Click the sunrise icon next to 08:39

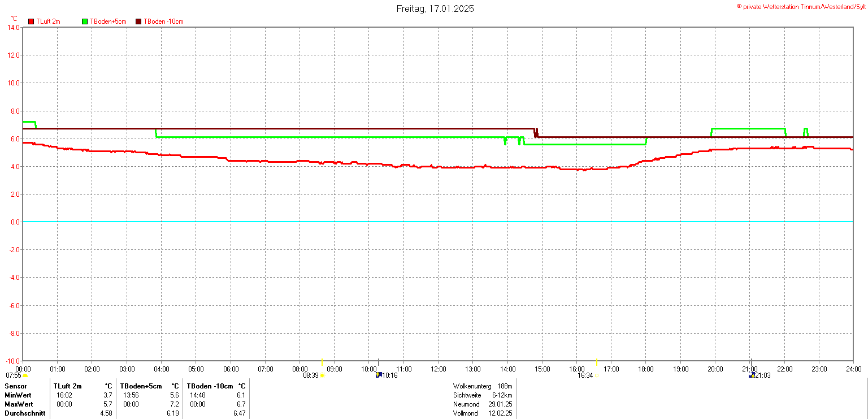coord(323,375)
